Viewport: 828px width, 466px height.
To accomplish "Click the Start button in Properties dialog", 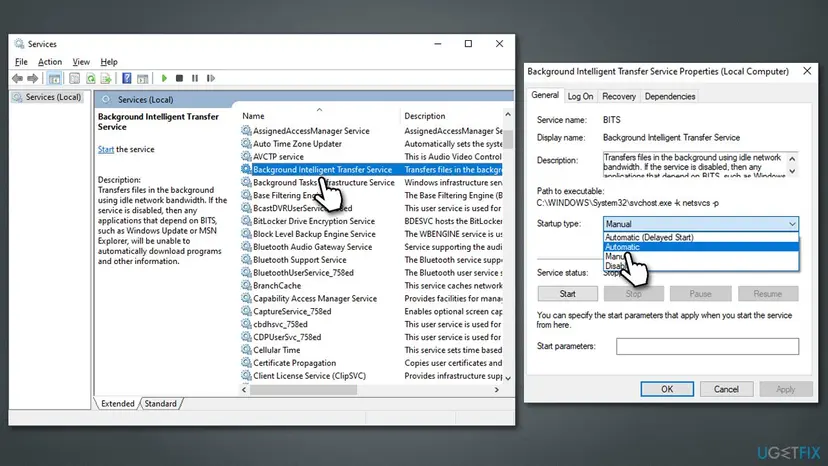I will tap(568, 294).
